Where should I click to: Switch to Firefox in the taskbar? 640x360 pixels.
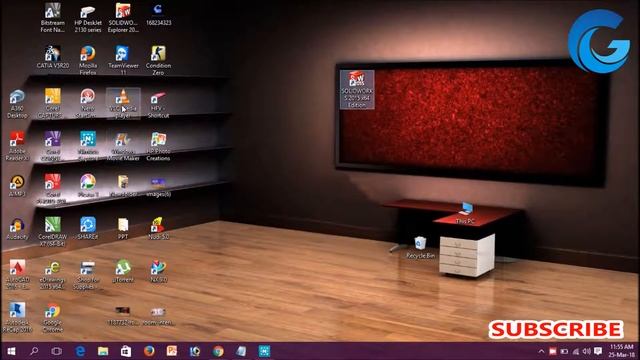click(149, 351)
